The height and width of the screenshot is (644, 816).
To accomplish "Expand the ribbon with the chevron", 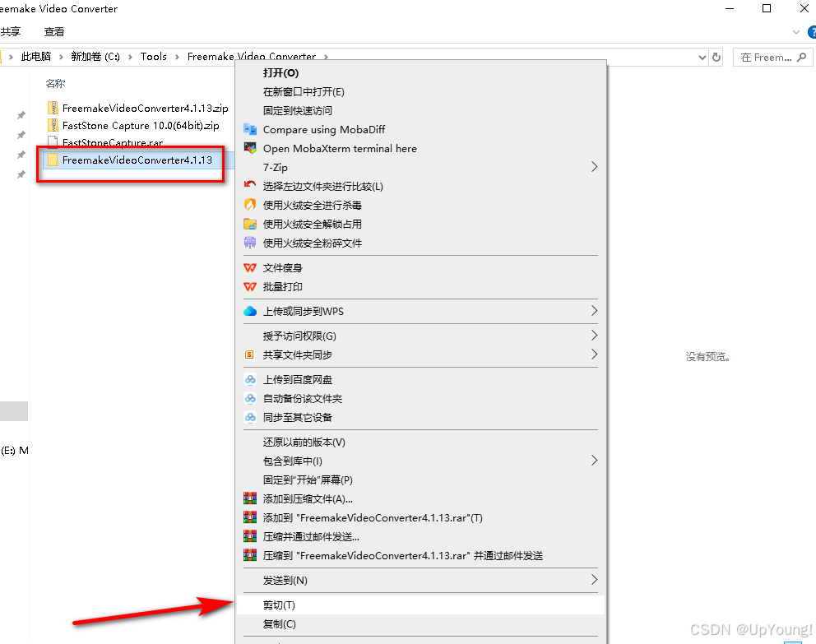I will tap(795, 32).
